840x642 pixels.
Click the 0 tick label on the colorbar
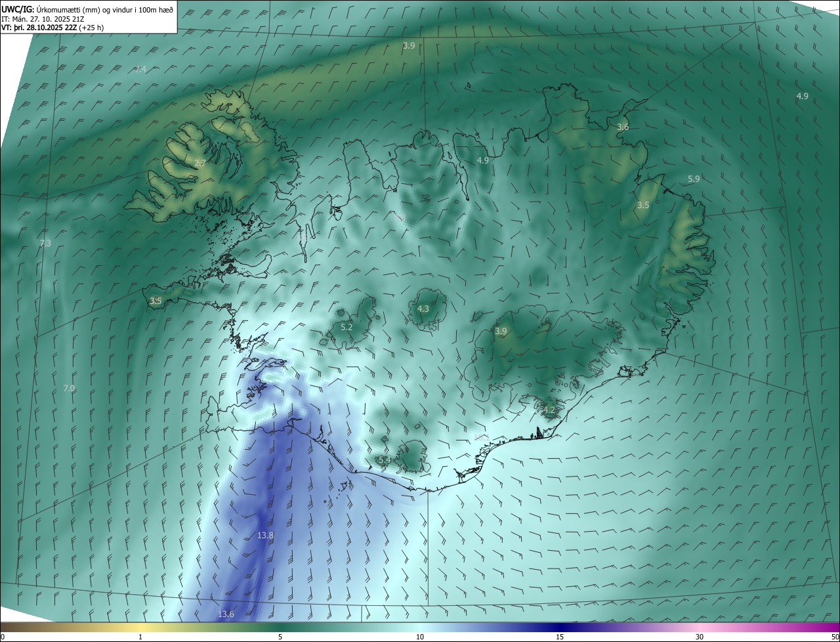pyautogui.click(x=3, y=637)
